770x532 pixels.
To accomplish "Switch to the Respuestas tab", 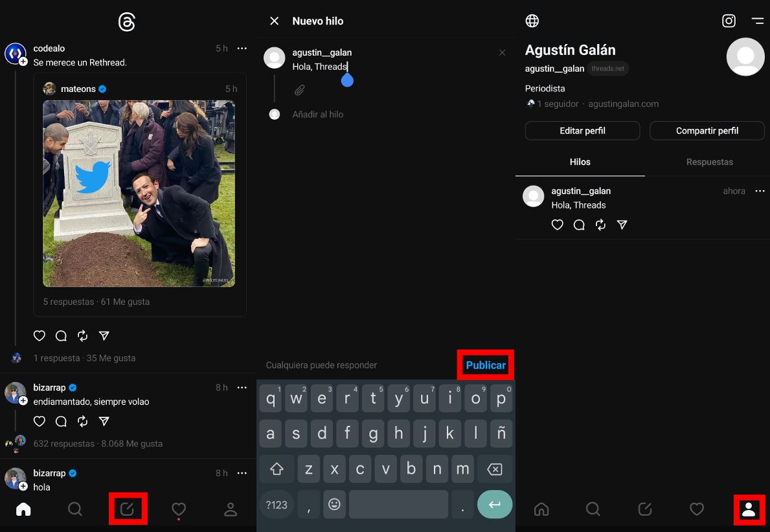I will [x=709, y=162].
